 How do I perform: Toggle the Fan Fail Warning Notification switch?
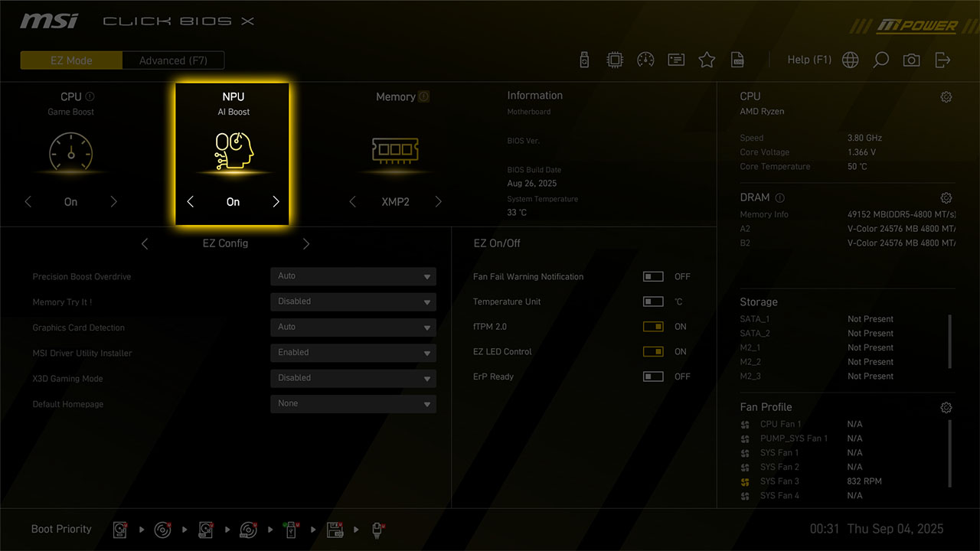[x=653, y=276]
